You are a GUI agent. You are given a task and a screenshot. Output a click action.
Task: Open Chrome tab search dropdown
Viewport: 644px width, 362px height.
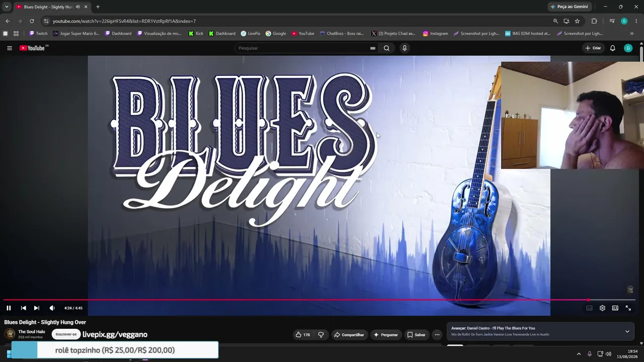7,7
